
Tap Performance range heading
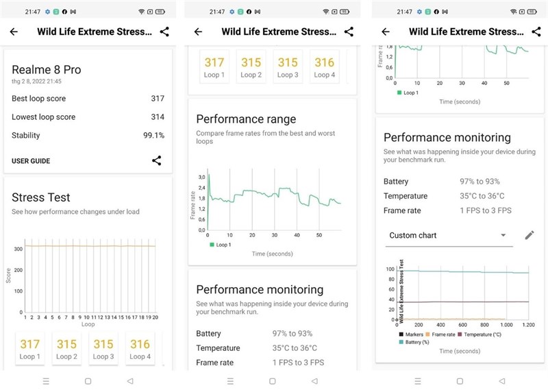point(246,119)
